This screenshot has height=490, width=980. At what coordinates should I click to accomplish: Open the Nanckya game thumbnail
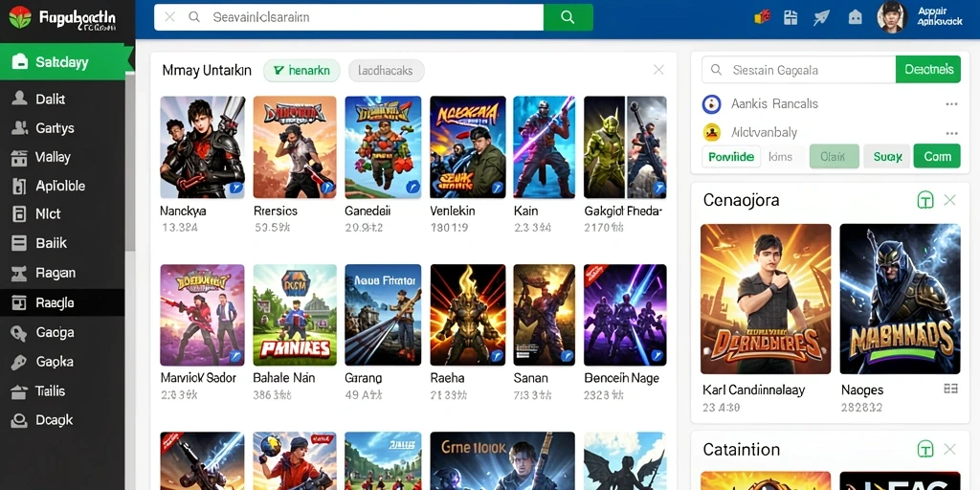pyautogui.click(x=203, y=147)
